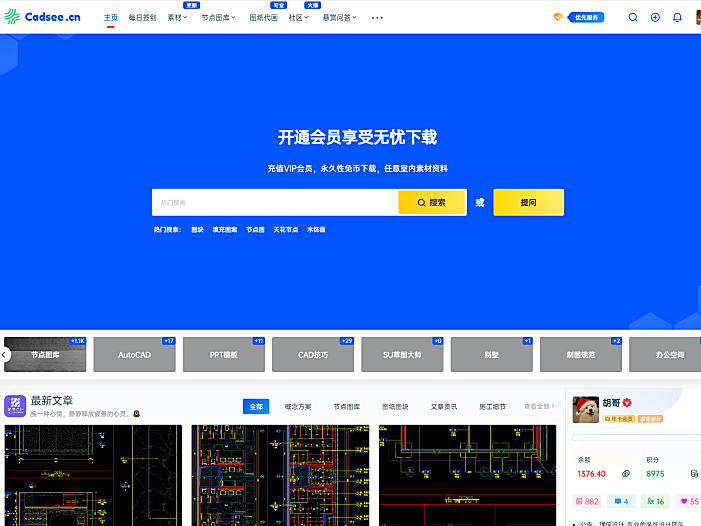This screenshot has height=526, width=701.
Task: Click hot search term 木饰面
Action: 316,230
